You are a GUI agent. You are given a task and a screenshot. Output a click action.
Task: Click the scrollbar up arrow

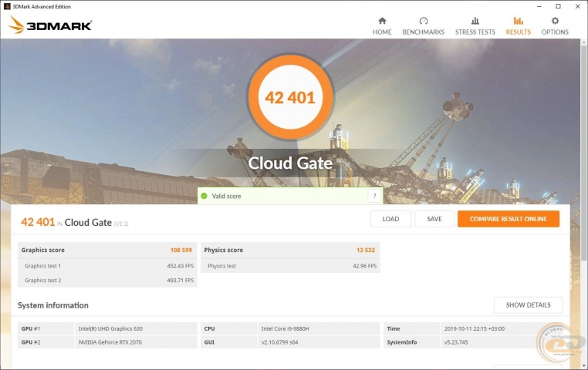coord(584,42)
